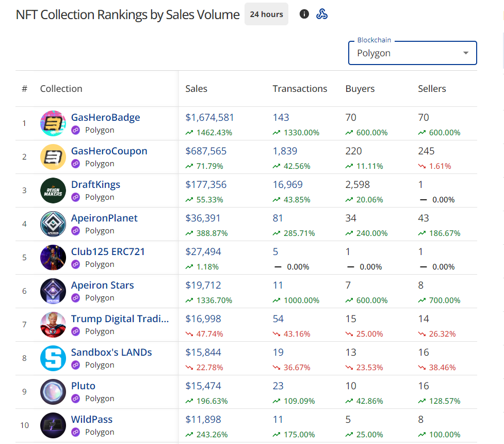This screenshot has width=504, height=444.
Task: Click the $15,844 sales value
Action: 203,352
